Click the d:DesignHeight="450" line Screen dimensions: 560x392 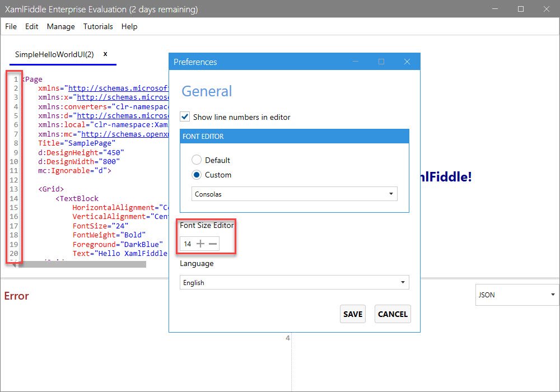pyautogui.click(x=81, y=152)
